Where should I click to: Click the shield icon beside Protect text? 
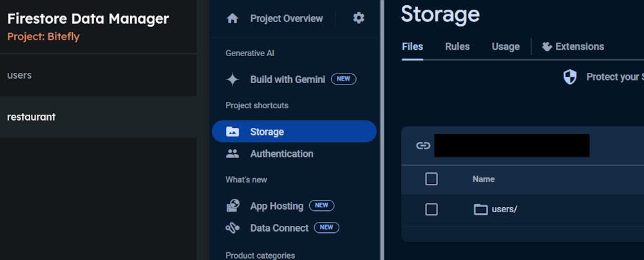point(570,77)
